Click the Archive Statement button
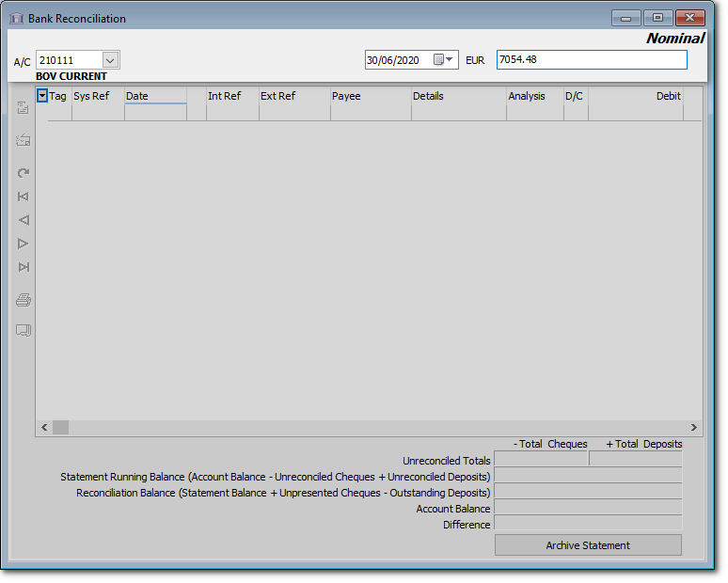 (588, 545)
